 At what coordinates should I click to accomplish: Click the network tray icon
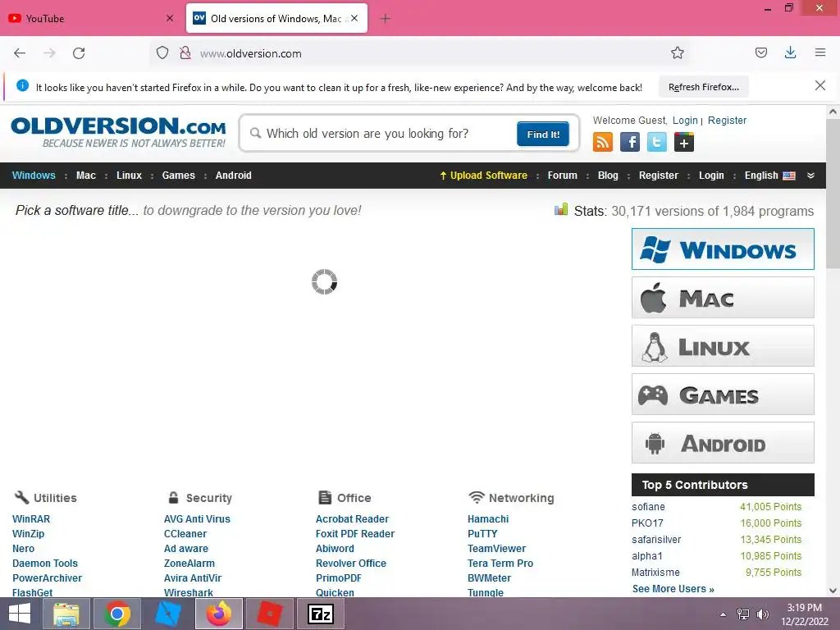(742, 614)
